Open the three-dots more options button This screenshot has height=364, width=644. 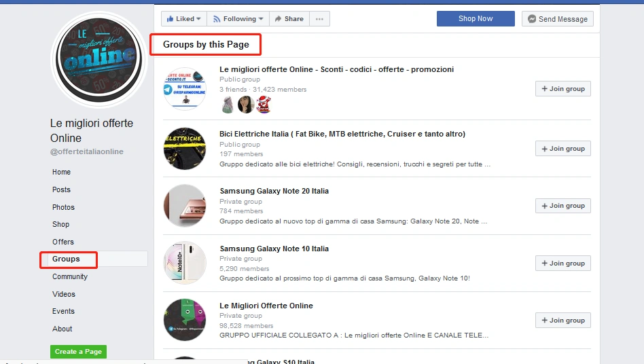click(x=319, y=19)
